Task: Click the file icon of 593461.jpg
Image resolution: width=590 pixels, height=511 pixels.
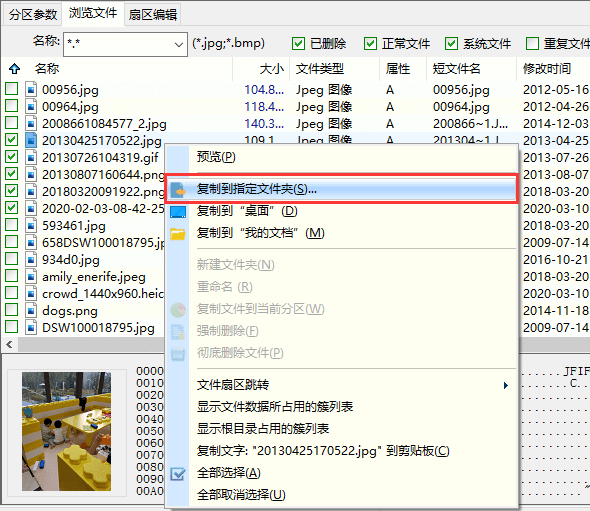Action: pos(31,225)
